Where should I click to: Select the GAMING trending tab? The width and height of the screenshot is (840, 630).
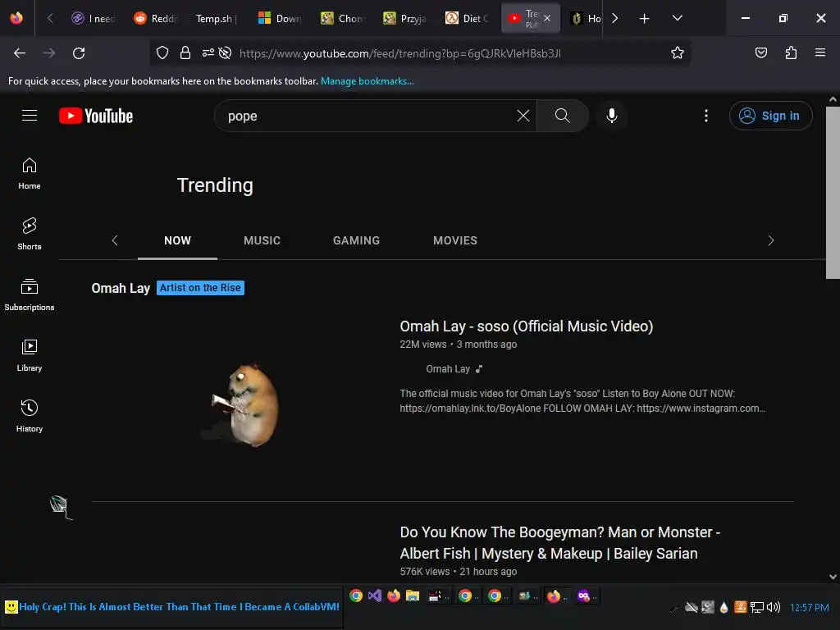[356, 240]
